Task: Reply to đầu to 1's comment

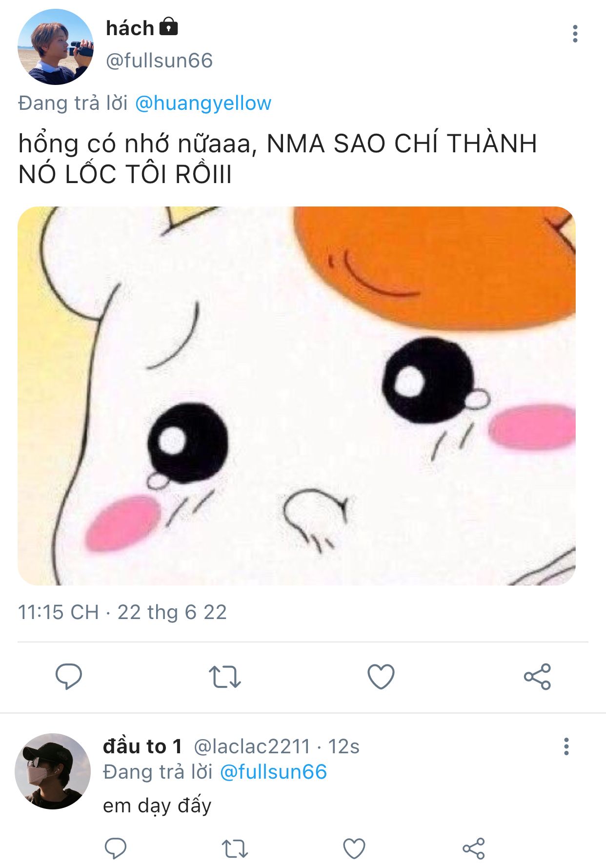Action: pos(116,848)
